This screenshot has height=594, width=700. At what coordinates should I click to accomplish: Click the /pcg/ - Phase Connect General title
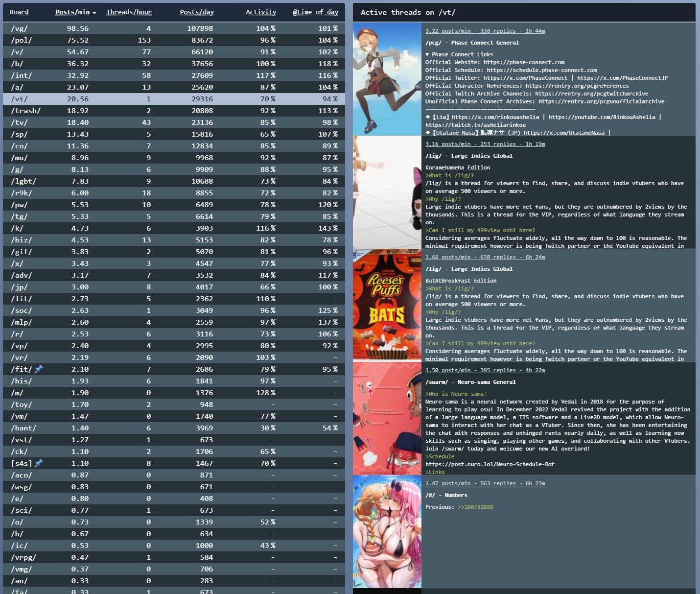tap(472, 43)
